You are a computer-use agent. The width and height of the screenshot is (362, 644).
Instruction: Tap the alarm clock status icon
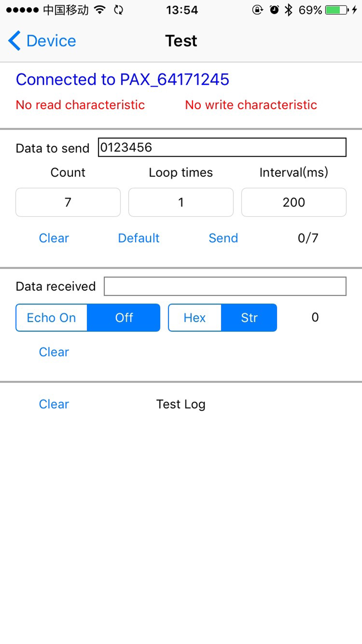[274, 10]
